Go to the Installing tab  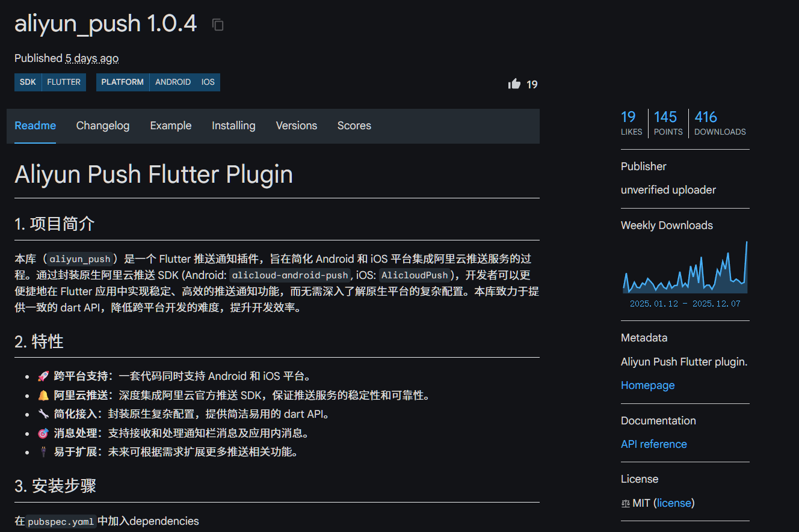(x=233, y=126)
